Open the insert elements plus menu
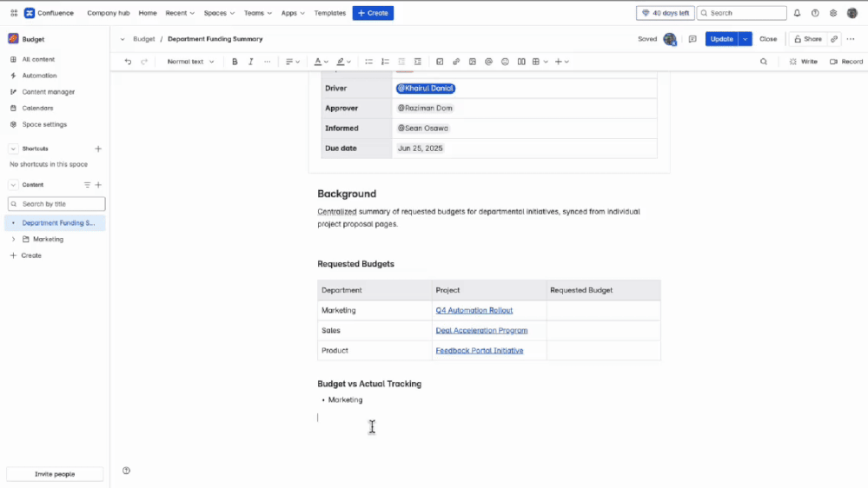868x488 pixels. tap(561, 62)
